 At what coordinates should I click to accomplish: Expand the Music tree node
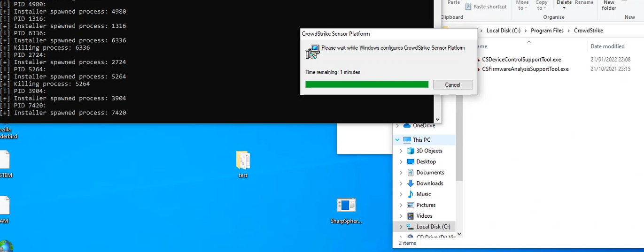401,194
